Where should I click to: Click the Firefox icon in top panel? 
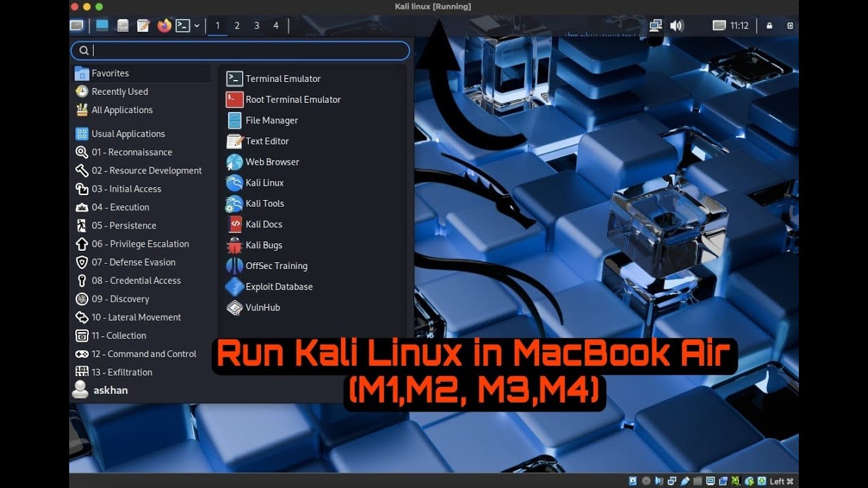click(165, 26)
